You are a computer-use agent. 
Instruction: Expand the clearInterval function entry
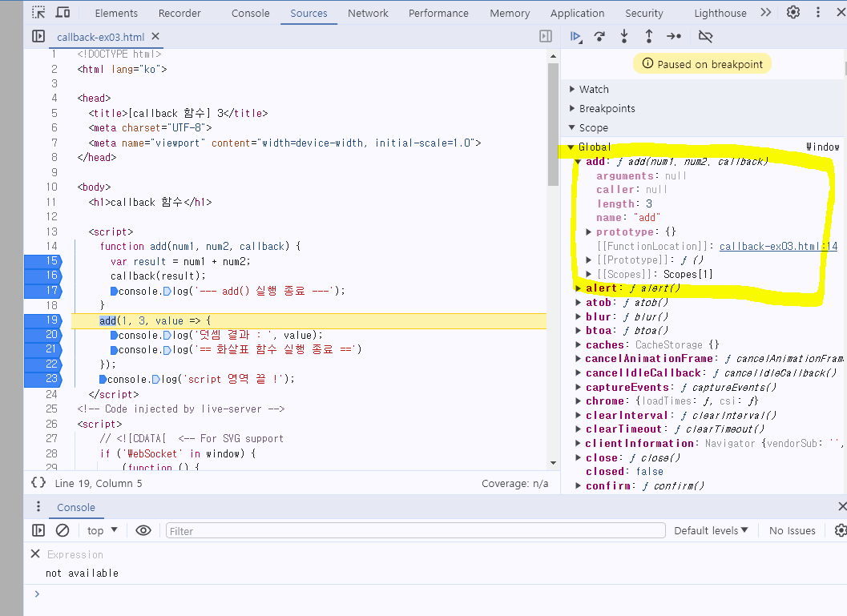pyautogui.click(x=578, y=415)
